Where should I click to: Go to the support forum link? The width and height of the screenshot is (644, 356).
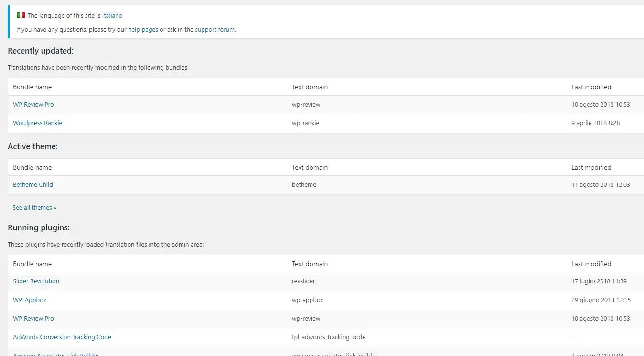(215, 30)
